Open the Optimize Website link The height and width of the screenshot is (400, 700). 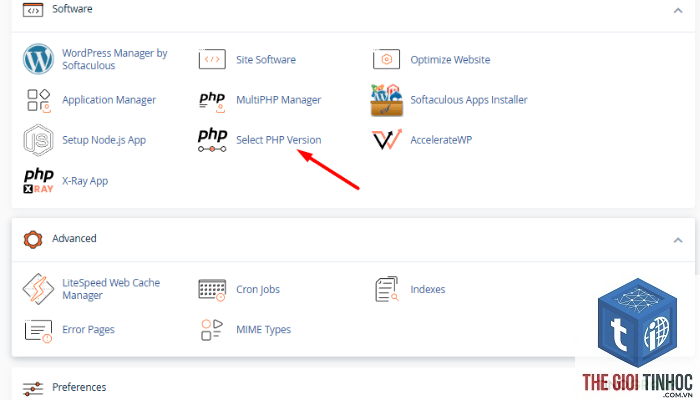[450, 59]
